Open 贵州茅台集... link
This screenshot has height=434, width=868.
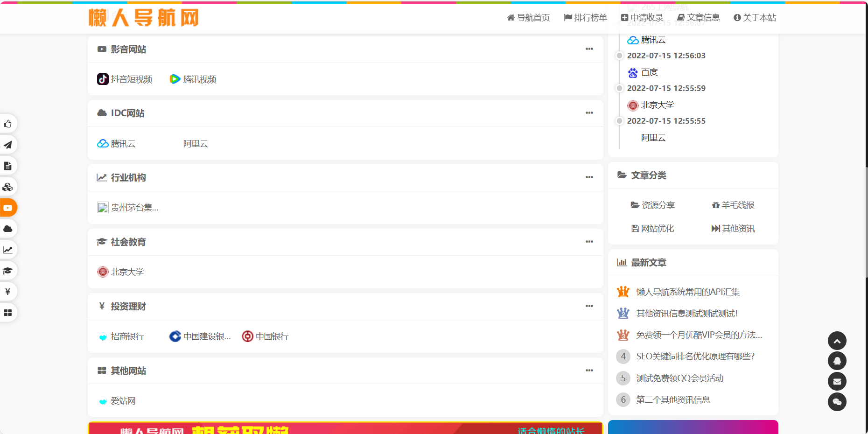click(128, 208)
